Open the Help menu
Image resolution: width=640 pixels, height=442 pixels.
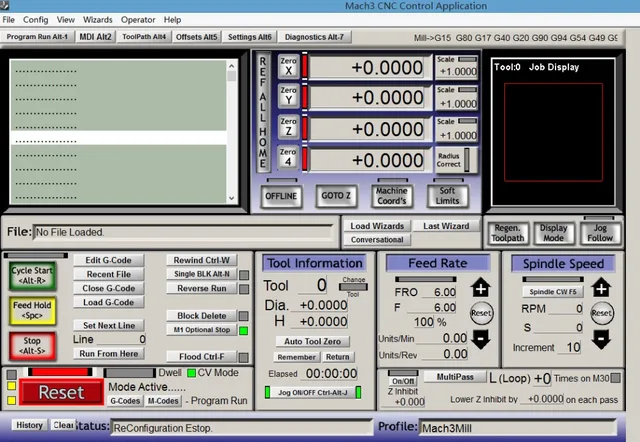[x=172, y=20]
